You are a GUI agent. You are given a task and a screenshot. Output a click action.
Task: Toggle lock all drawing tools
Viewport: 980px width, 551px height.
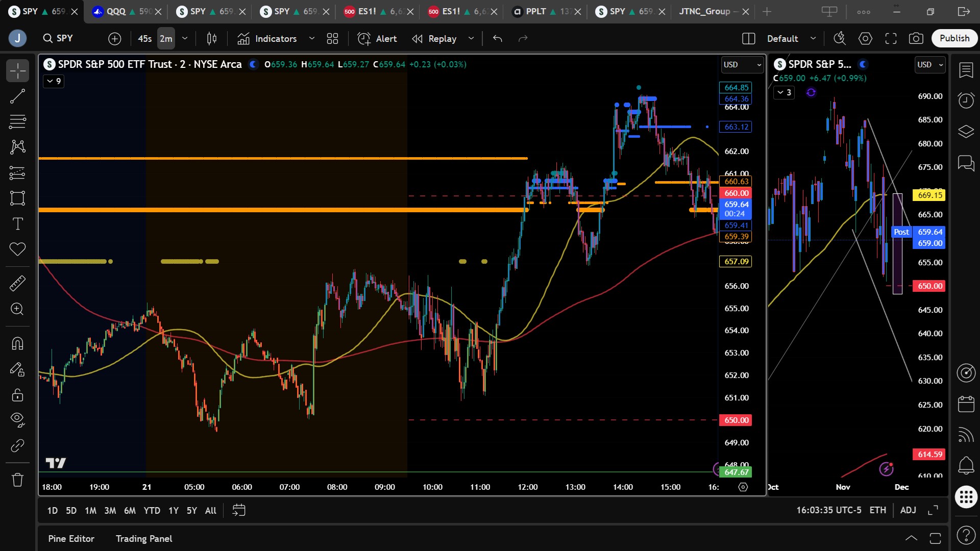tap(17, 395)
